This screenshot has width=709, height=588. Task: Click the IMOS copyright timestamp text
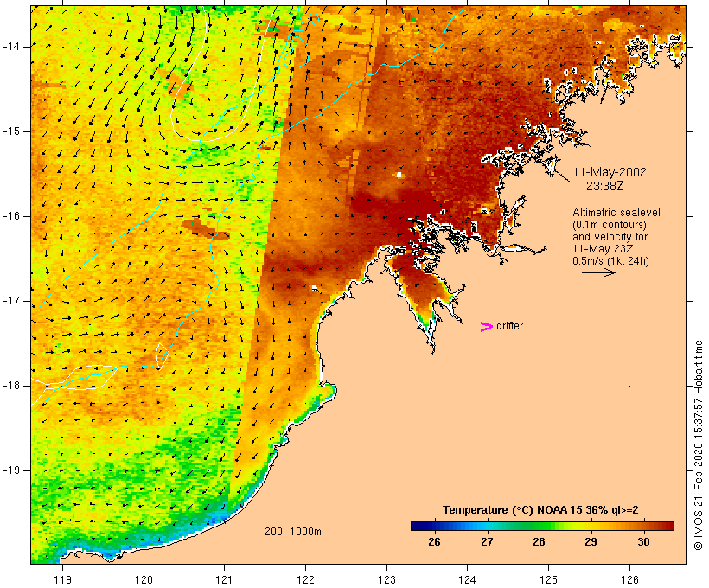coord(698,445)
